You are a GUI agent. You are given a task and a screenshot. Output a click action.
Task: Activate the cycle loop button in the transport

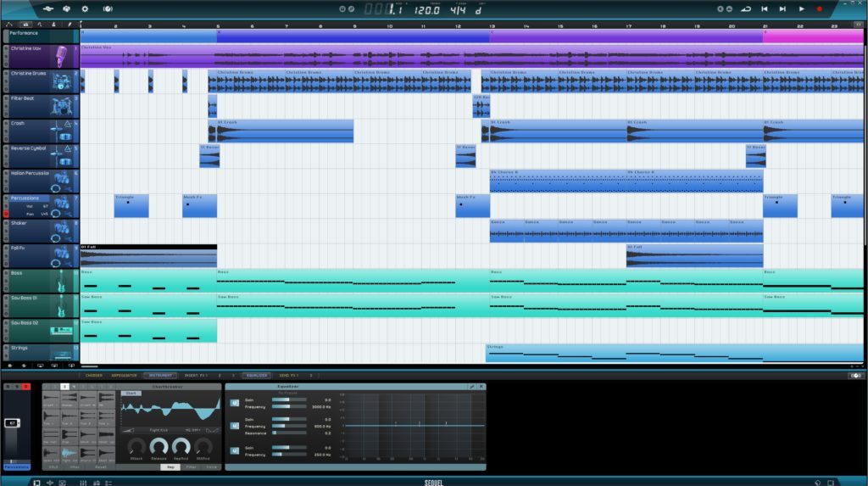746,8
